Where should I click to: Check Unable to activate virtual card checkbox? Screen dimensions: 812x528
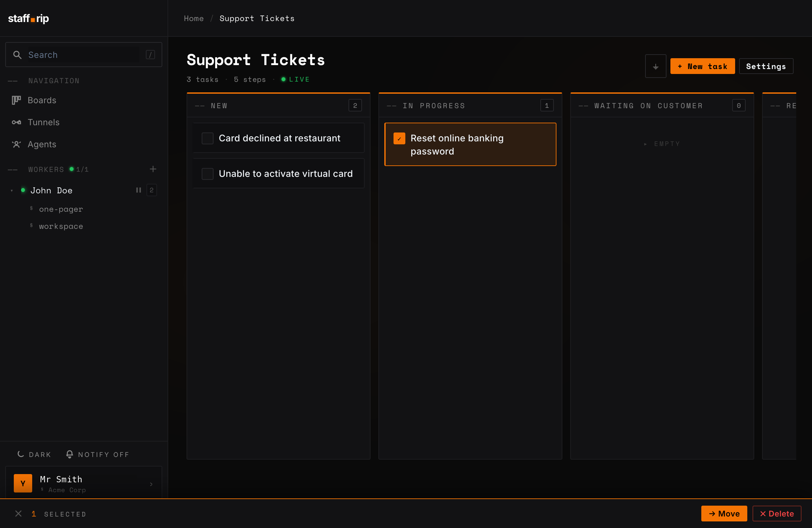point(208,174)
